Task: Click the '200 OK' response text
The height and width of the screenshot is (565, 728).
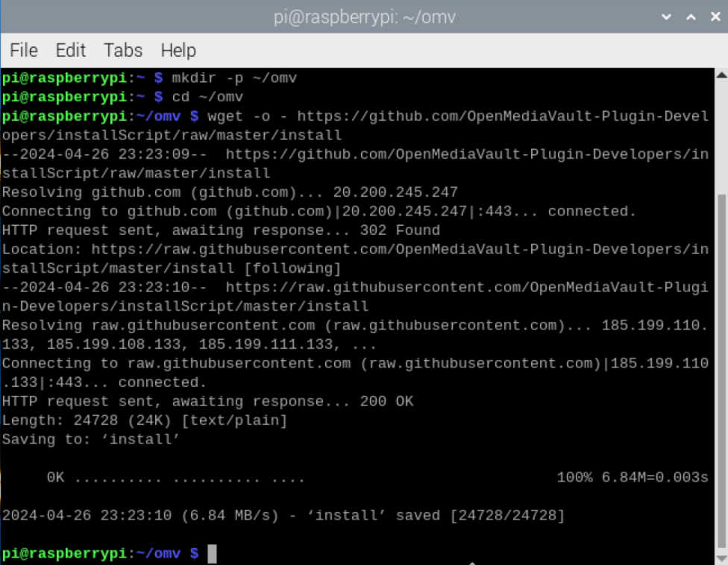Action: click(386, 401)
